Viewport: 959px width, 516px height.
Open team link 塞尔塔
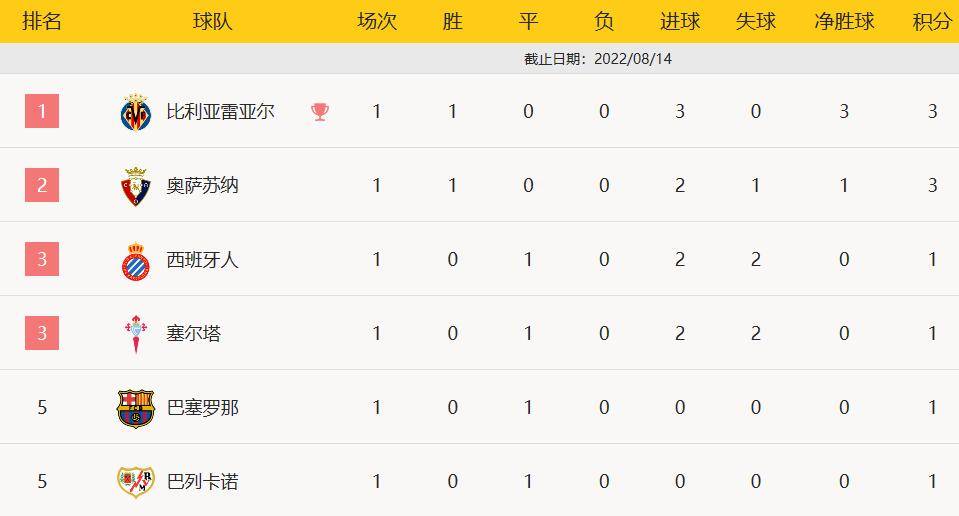click(x=193, y=334)
